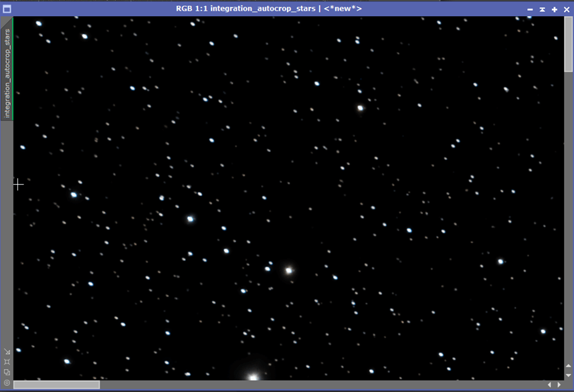The height and width of the screenshot is (392, 574).
Task: Click the horizontal scrollbar left arrow
Action: point(549,385)
